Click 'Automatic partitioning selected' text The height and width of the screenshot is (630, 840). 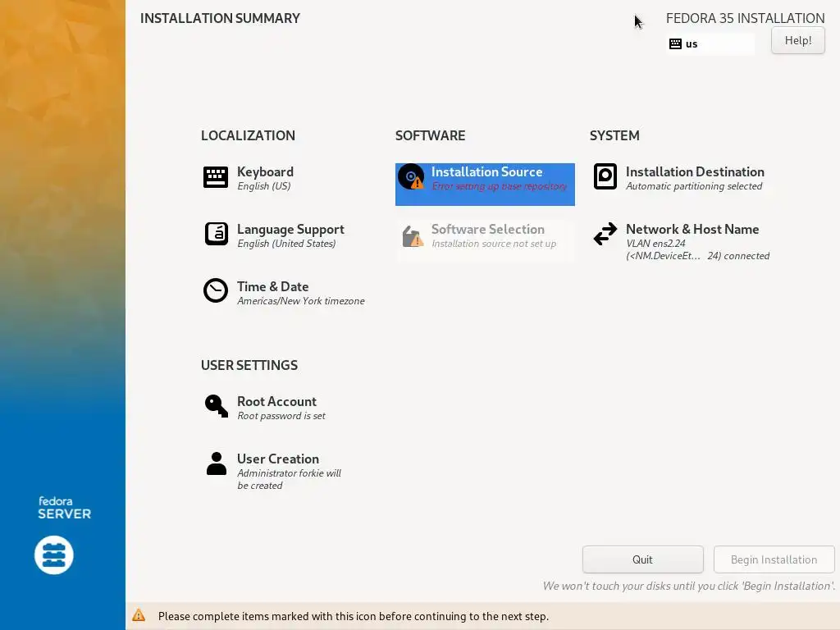[x=694, y=186]
